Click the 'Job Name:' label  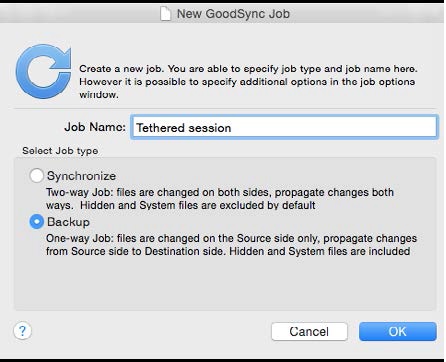(x=95, y=127)
